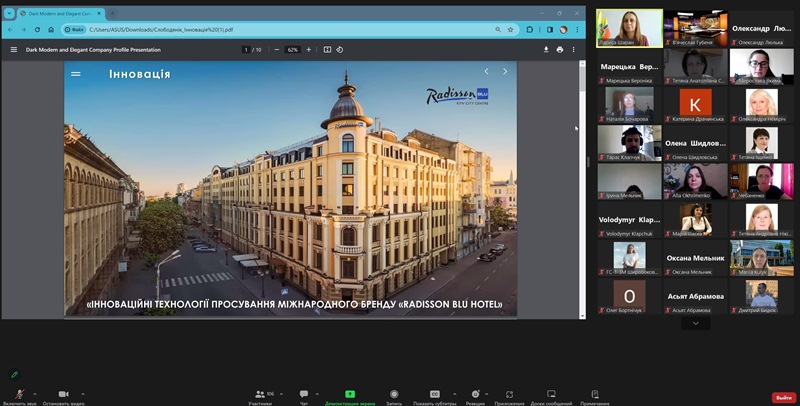Screen dimensions: 800x406
Task: Stop the video camera in Zoom
Action: click(x=63, y=395)
